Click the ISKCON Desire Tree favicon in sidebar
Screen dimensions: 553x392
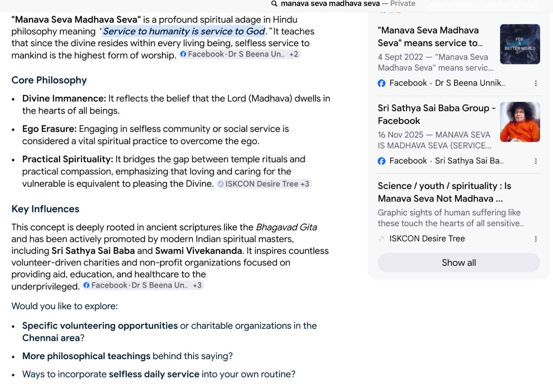[382, 239]
